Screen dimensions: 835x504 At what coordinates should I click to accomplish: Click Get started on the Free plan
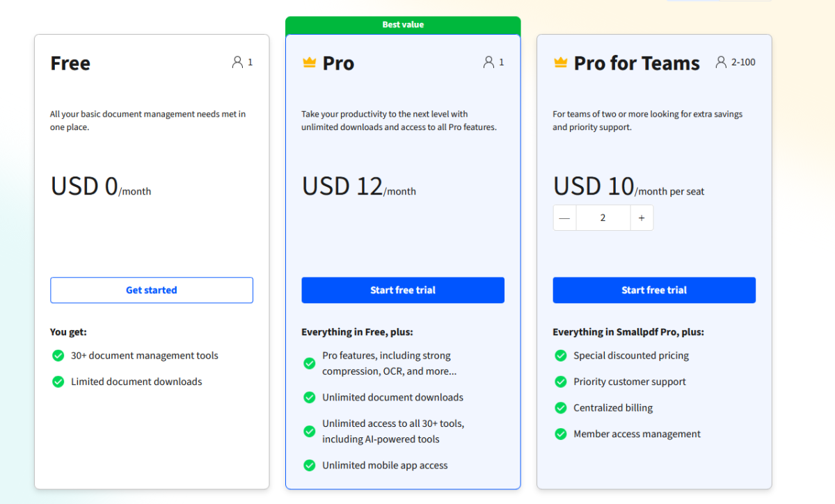tap(151, 290)
